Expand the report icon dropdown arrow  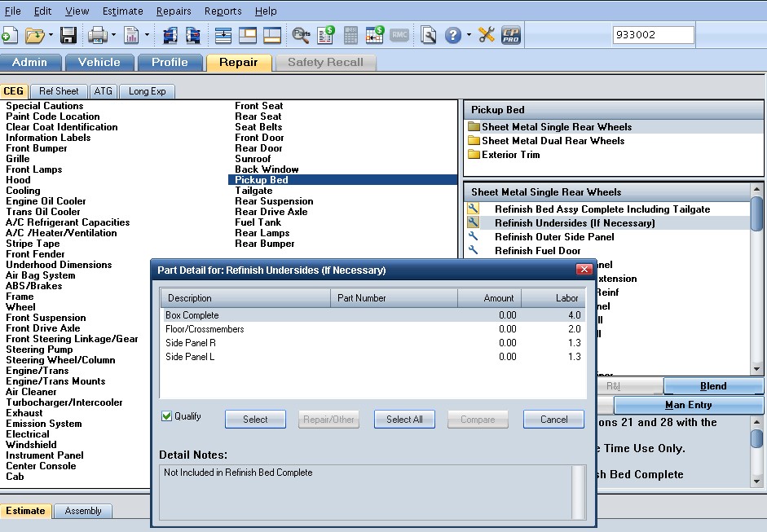pos(147,35)
